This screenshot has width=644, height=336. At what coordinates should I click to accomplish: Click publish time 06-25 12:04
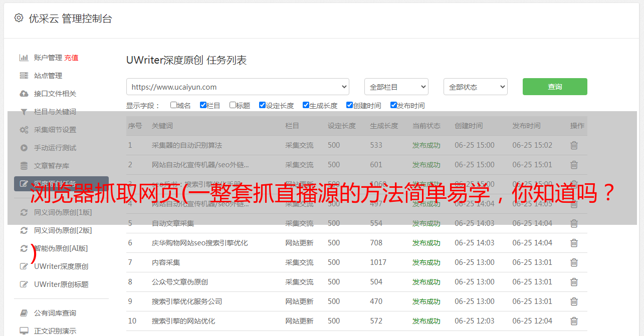[532, 321]
